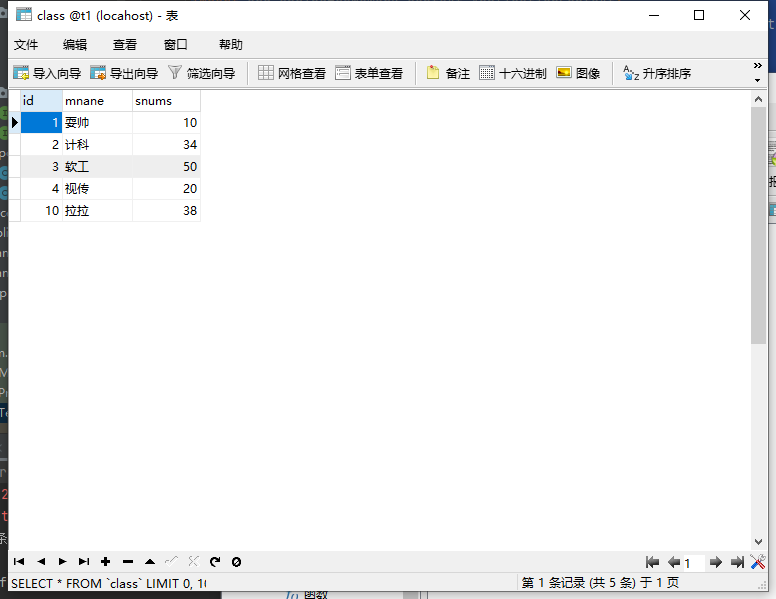776x599 pixels.
Task: Refresh the table data
Action: 215,561
